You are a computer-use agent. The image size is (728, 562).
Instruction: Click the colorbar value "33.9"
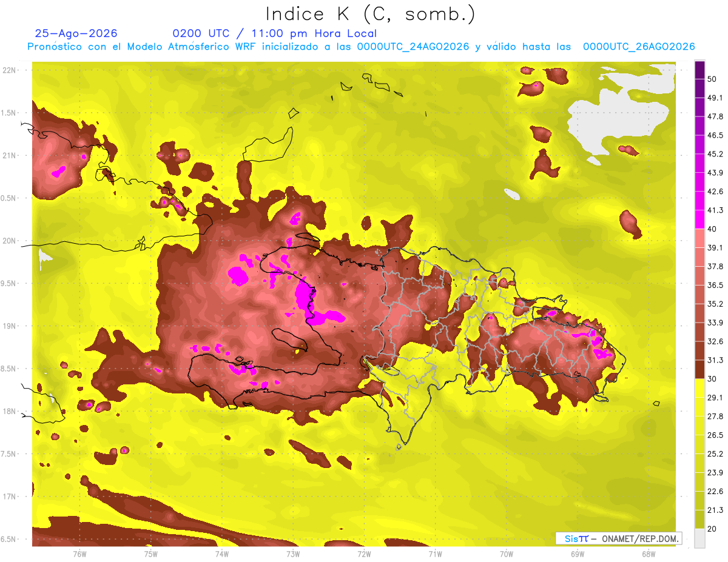(x=715, y=323)
